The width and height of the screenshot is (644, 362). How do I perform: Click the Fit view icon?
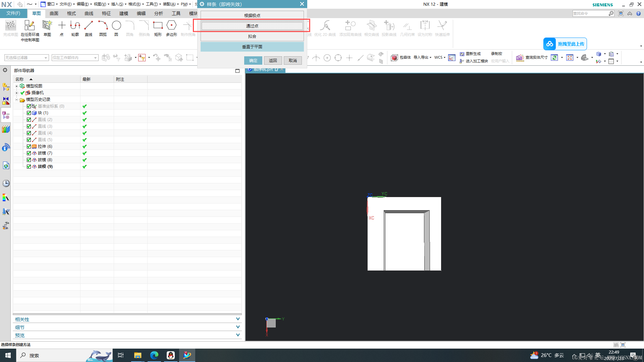pos(570,58)
